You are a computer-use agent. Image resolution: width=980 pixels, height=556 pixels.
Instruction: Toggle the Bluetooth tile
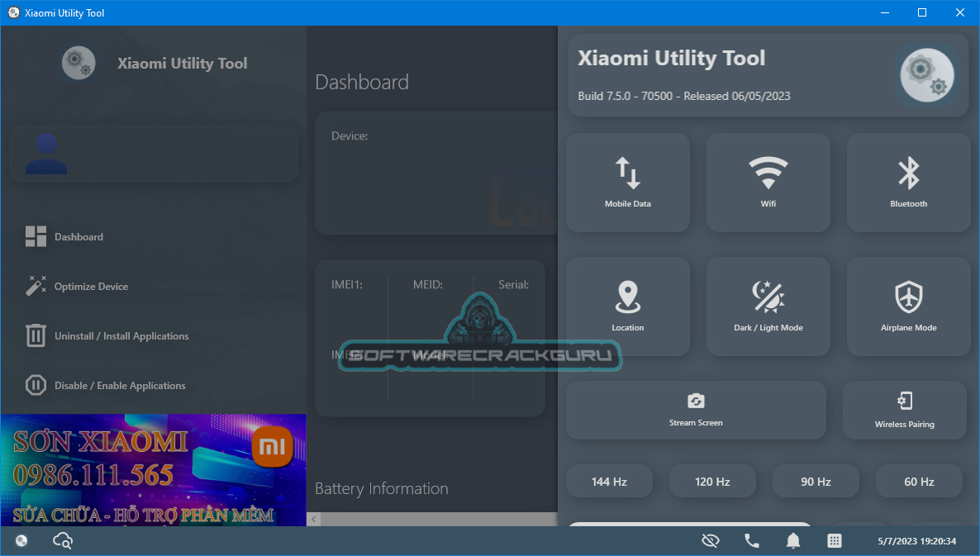tap(908, 183)
